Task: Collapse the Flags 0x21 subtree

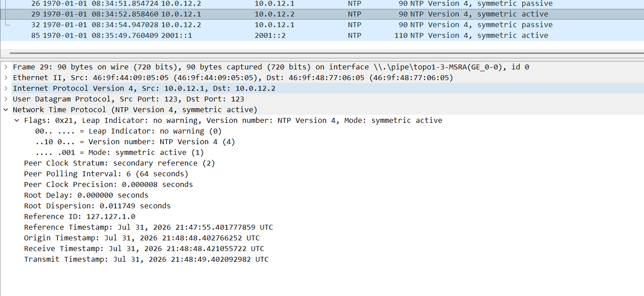Action: (17, 121)
